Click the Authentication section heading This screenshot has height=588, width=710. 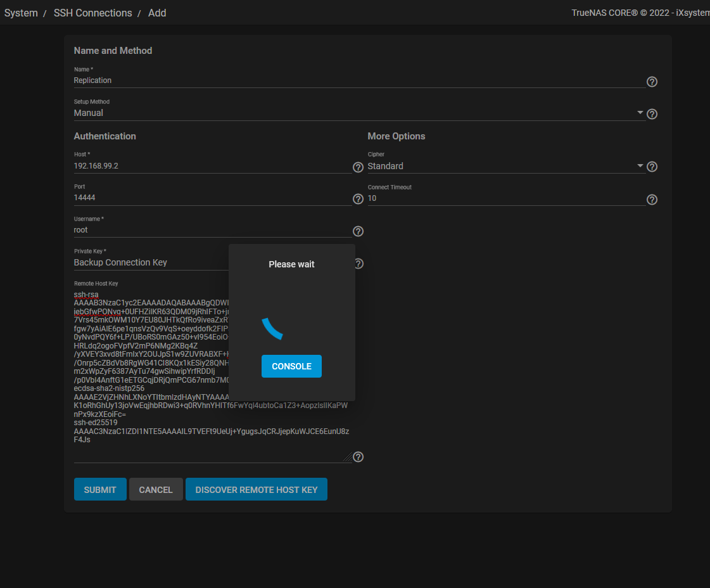(105, 136)
